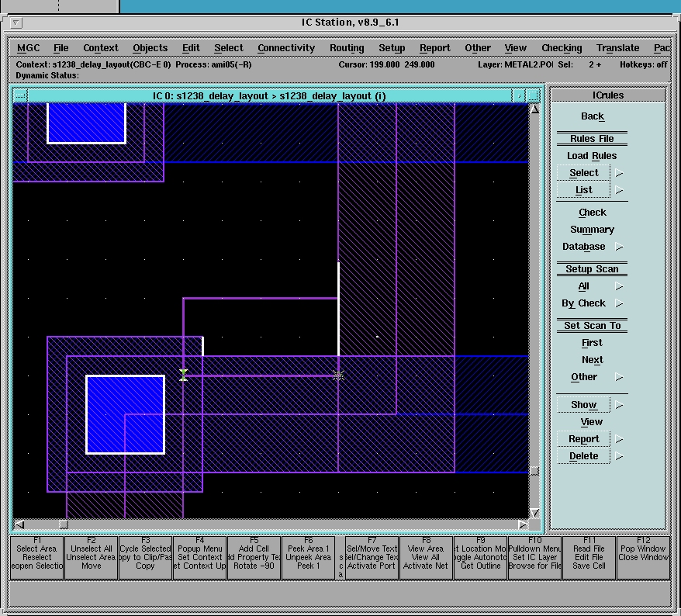Viewport: 681px width, 616px height.
Task: Click Load Rules in the ICrules palette
Action: click(592, 156)
